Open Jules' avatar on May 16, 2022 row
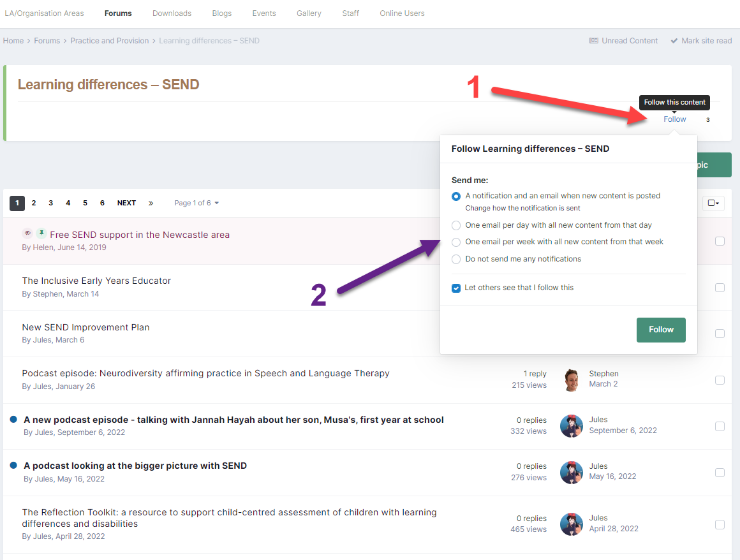This screenshot has height=560, width=740. tap(572, 472)
